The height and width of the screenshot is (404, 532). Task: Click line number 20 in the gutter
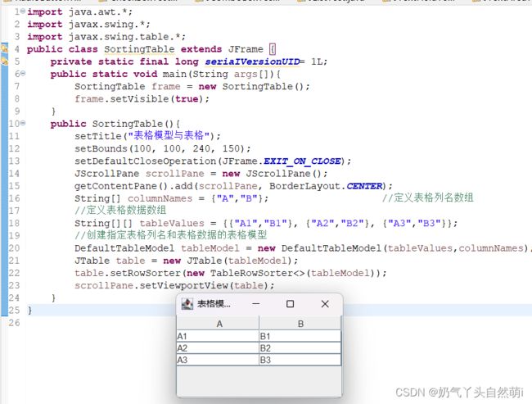click(14, 248)
